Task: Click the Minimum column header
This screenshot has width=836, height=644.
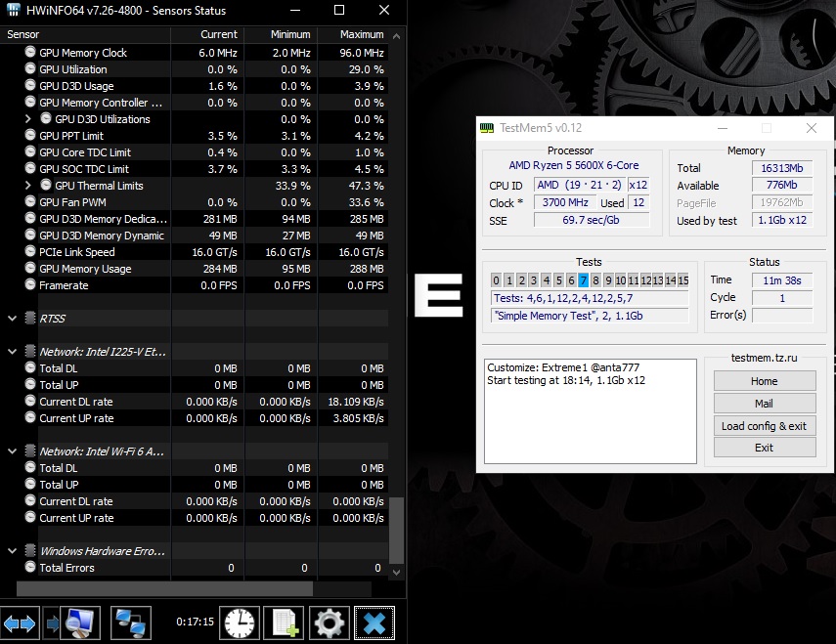Action: [x=281, y=34]
